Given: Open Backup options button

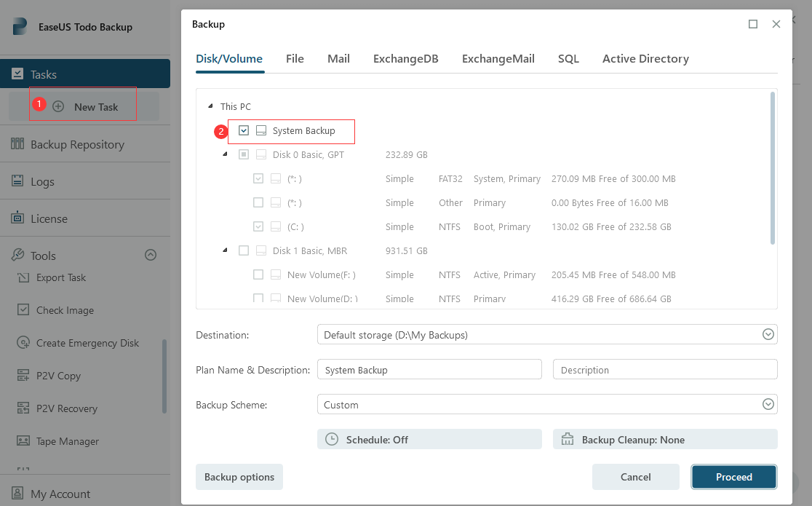Looking at the screenshot, I should coord(239,477).
